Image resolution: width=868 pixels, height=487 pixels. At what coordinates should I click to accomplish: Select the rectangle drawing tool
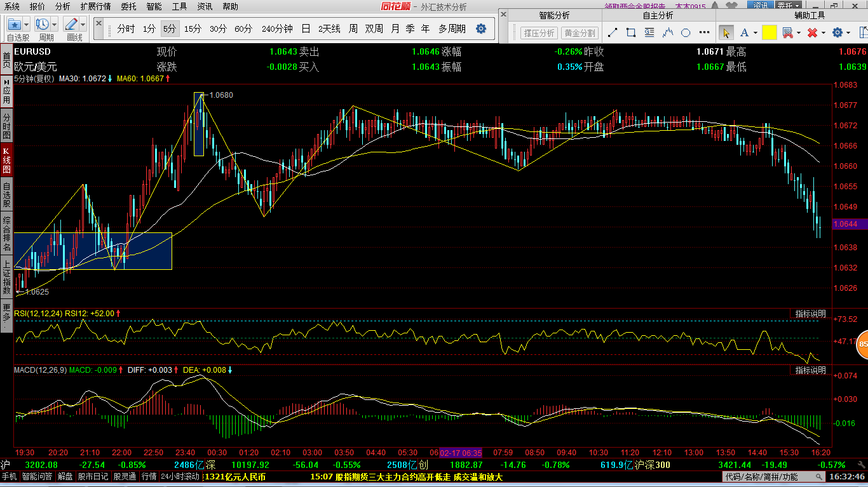[x=631, y=33]
